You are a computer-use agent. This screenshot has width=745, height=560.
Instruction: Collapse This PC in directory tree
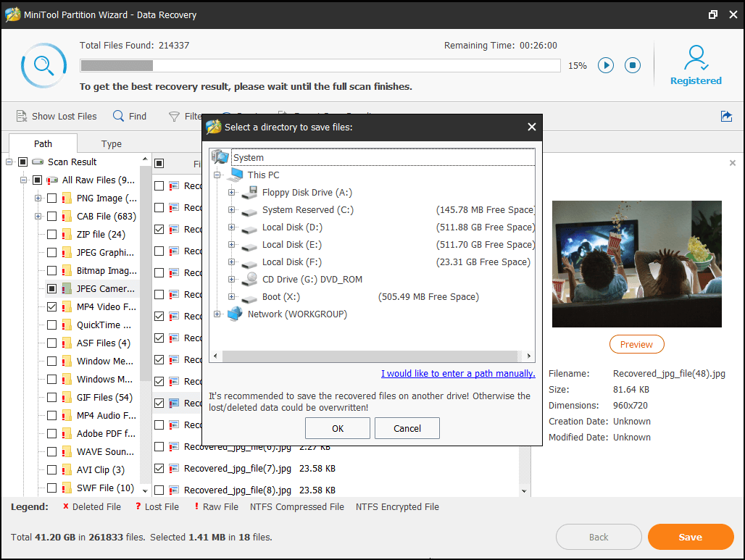(x=217, y=175)
